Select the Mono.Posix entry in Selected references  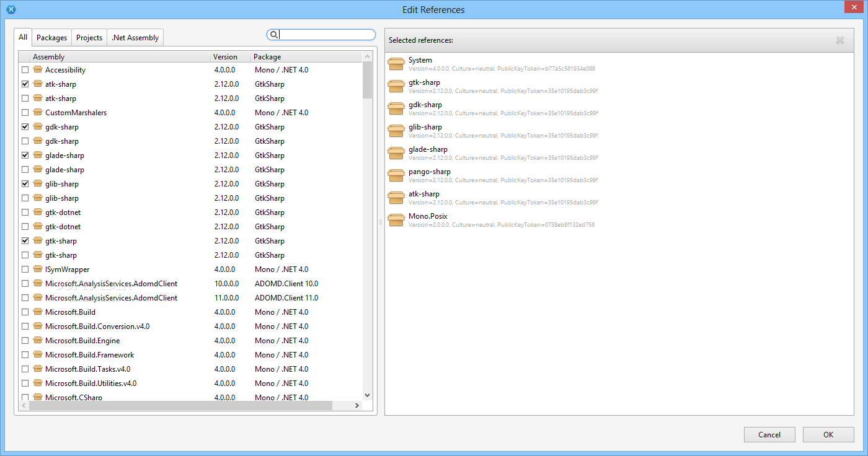(x=619, y=220)
